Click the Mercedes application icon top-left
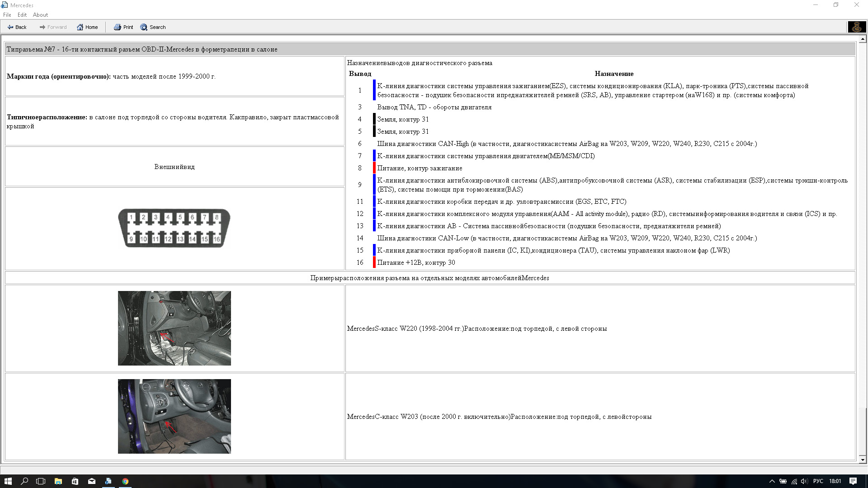 click(5, 5)
